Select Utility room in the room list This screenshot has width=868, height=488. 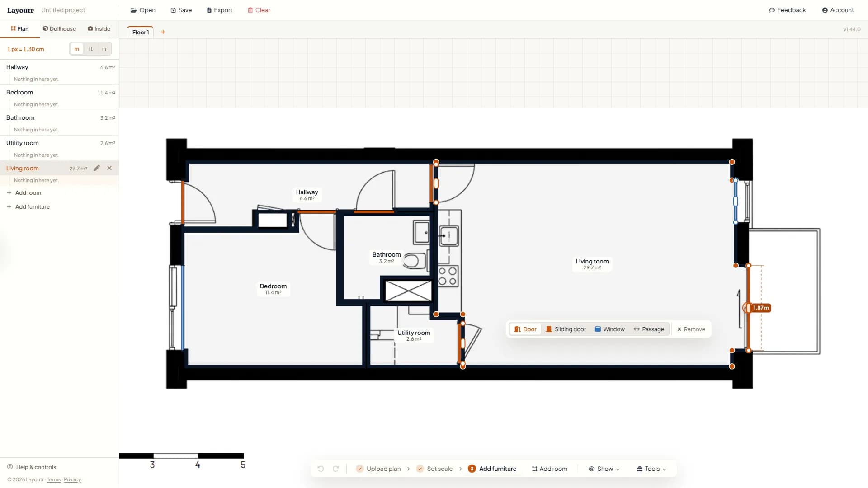59,143
